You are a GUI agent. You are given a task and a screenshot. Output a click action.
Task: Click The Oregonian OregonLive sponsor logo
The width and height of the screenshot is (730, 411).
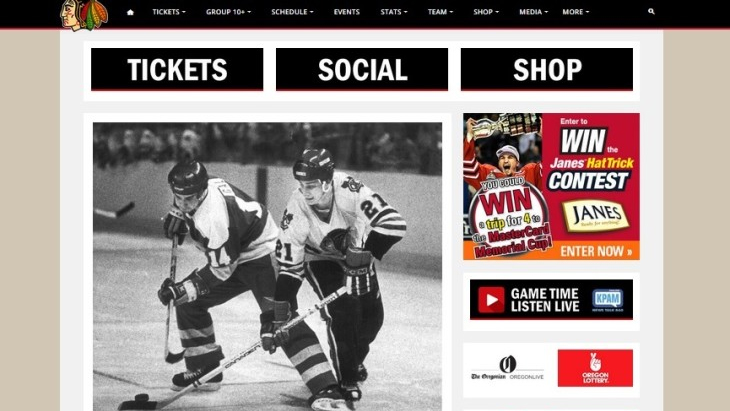tap(507, 368)
